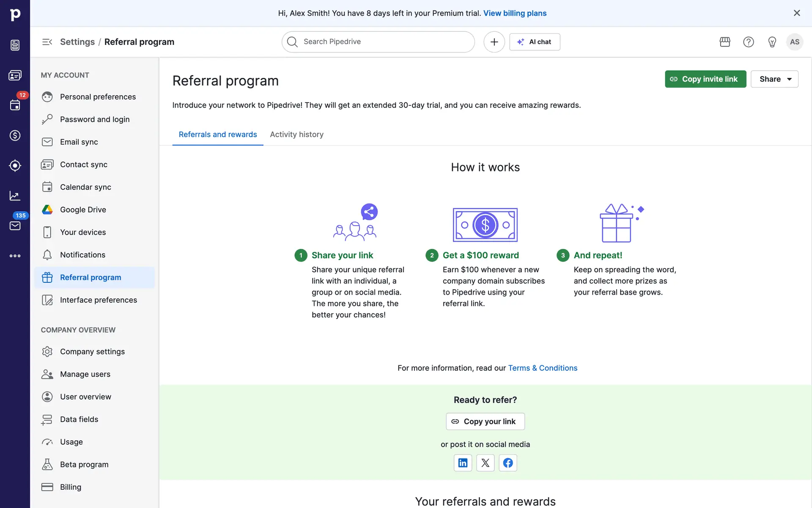Open the Activities calendar icon with badge

tap(15, 105)
